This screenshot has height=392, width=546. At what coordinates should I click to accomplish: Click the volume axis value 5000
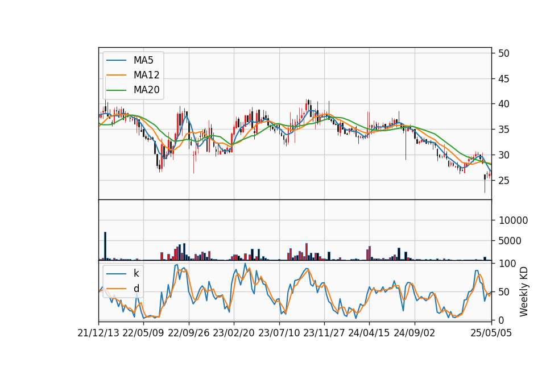(x=510, y=241)
